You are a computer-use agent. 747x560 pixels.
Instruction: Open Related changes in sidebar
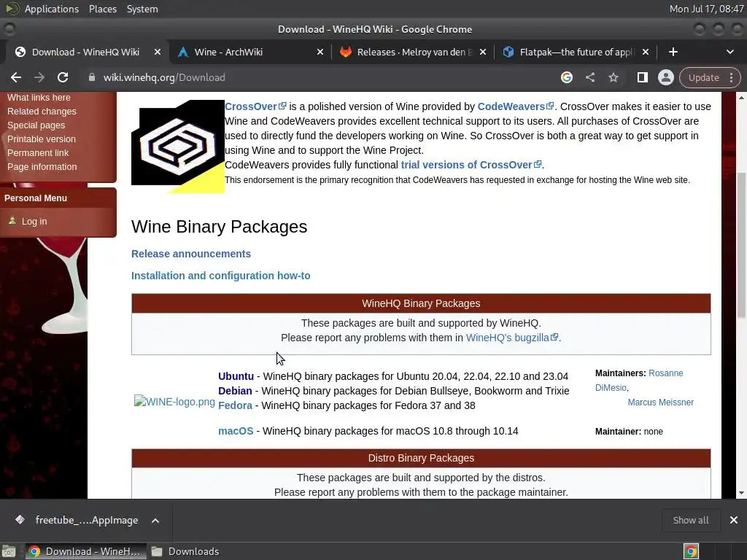[42, 111]
